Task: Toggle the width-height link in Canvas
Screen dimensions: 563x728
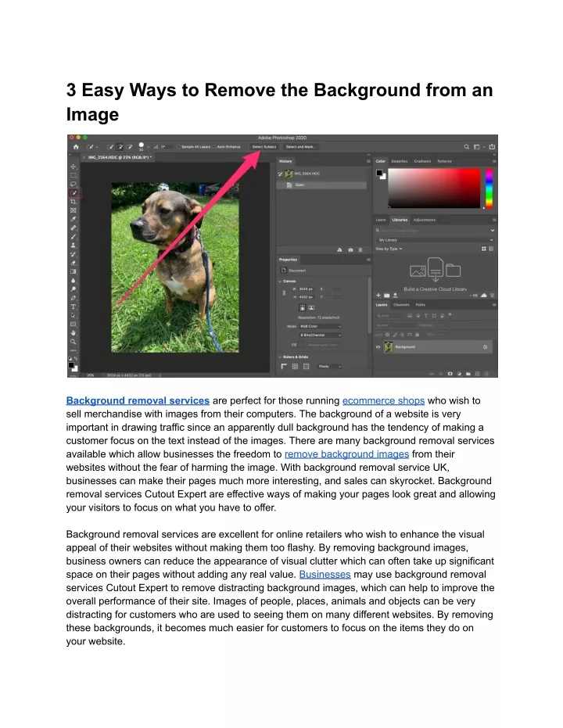Action: point(284,293)
